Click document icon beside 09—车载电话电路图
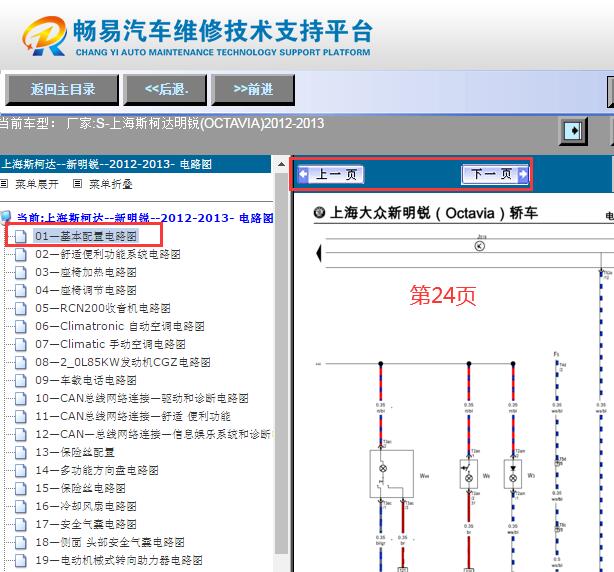This screenshot has width=614, height=572. point(21,381)
